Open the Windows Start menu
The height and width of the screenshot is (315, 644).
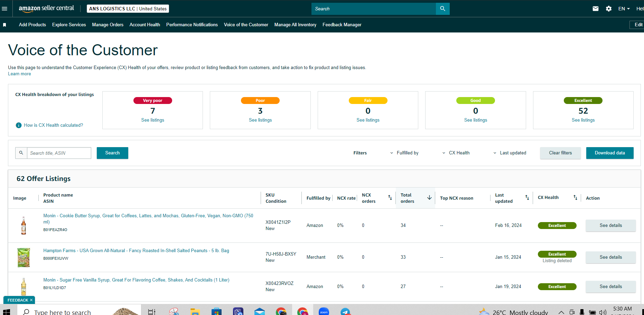6,312
